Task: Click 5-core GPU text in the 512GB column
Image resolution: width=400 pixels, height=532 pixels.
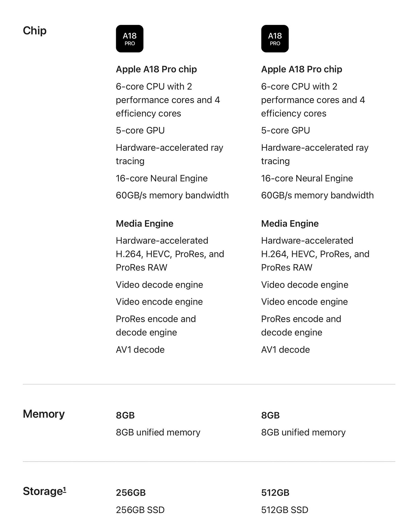Action: [285, 130]
